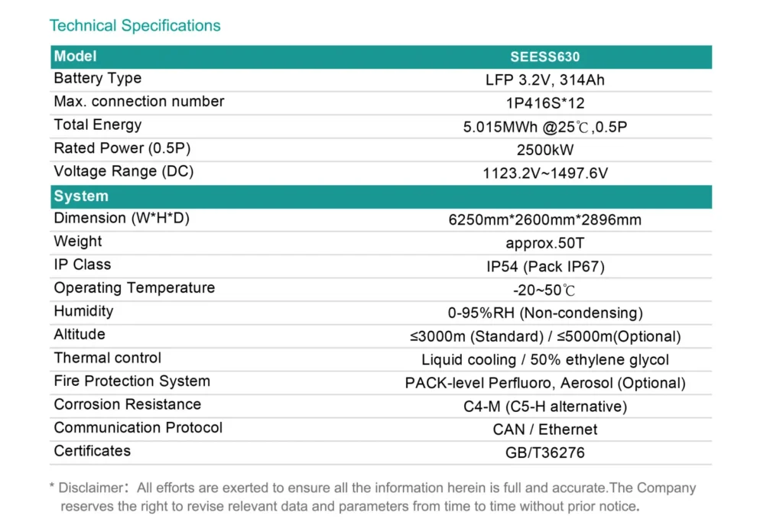Click the Fire Protection System label
Viewport: 783px width, 532px height.
(x=132, y=381)
